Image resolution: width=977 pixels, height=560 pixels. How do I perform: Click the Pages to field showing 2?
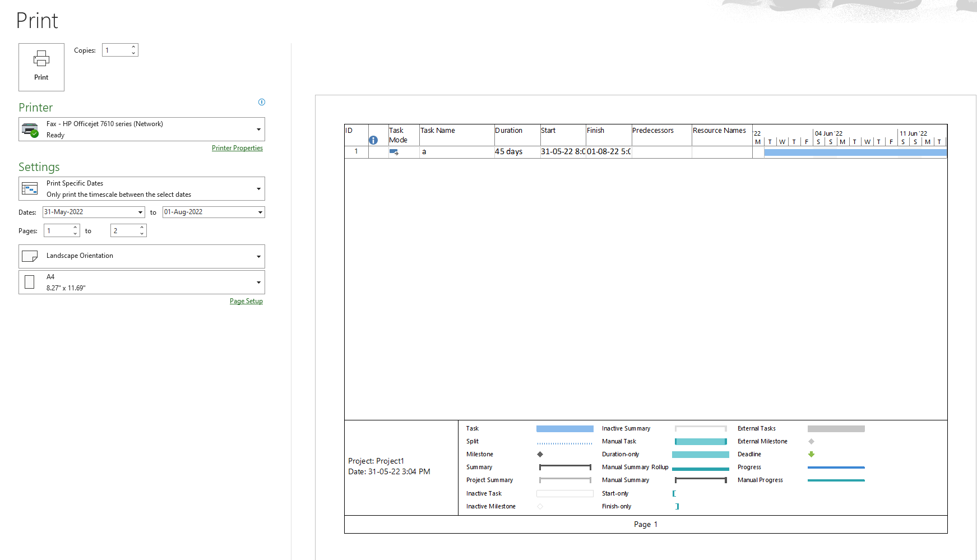pos(124,231)
